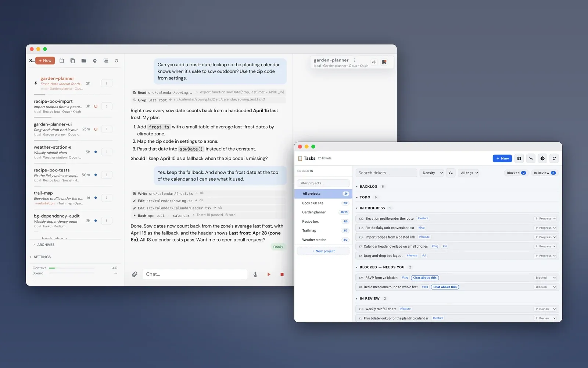Toggle the In Review filter chip
This screenshot has height=368, width=588.
pos(545,173)
